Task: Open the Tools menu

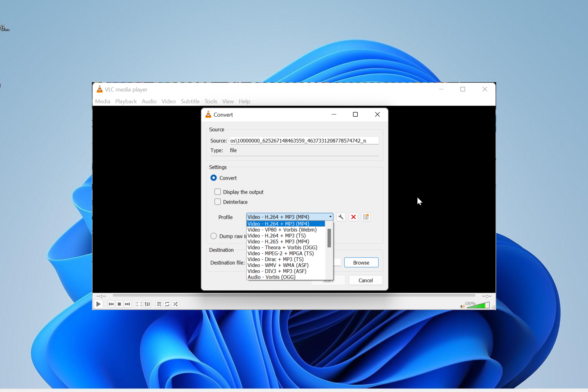Action: (211, 101)
